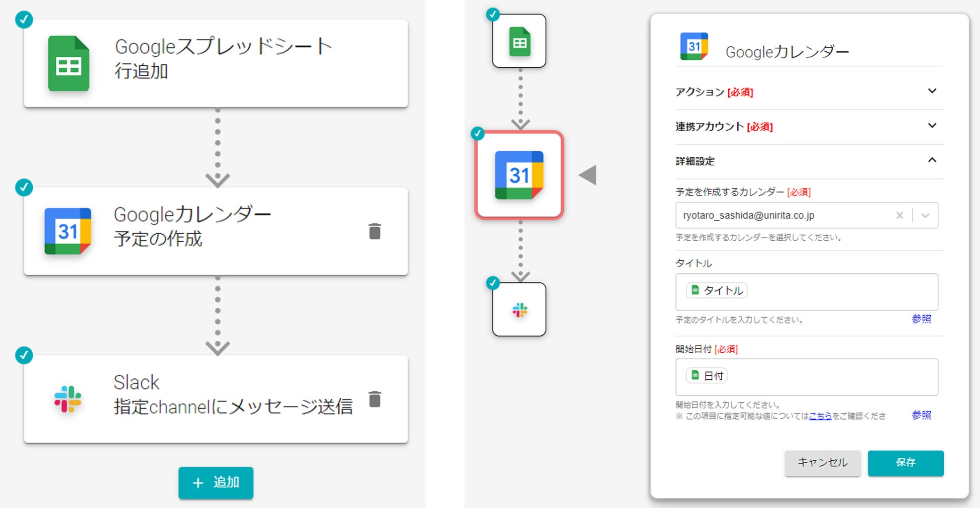The width and height of the screenshot is (980, 508).
Task: Click the 開始日付 field label
Action: (694, 349)
